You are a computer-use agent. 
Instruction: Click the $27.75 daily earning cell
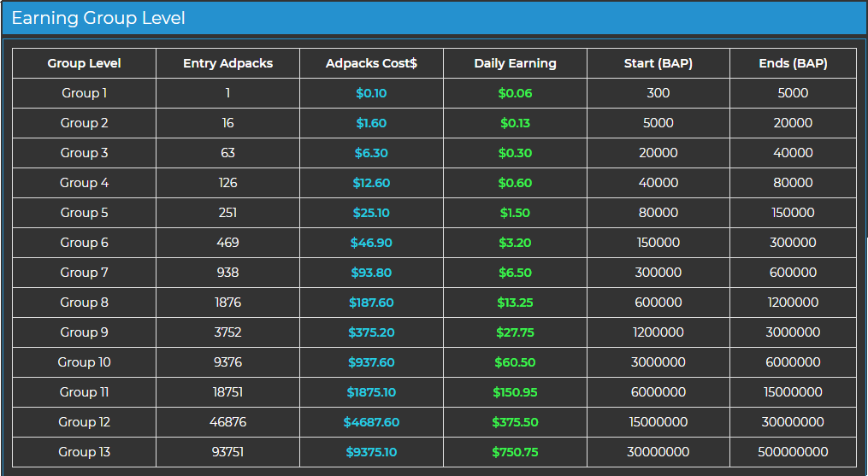(515, 332)
